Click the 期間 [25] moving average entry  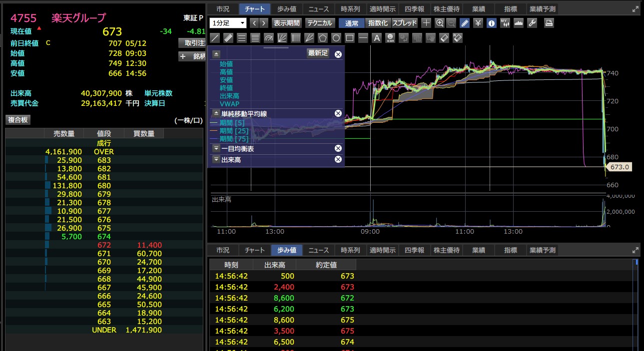(x=234, y=131)
